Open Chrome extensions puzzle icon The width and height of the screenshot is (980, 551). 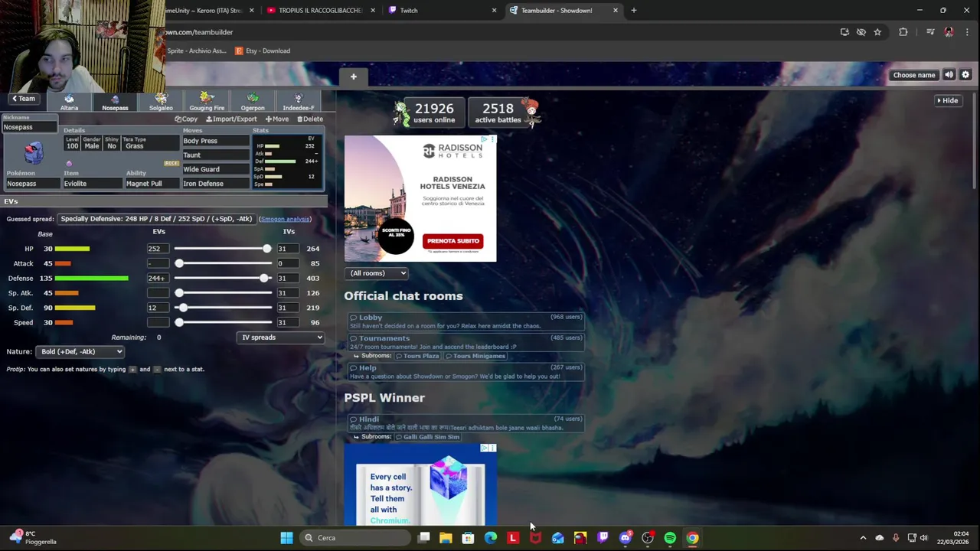[903, 32]
